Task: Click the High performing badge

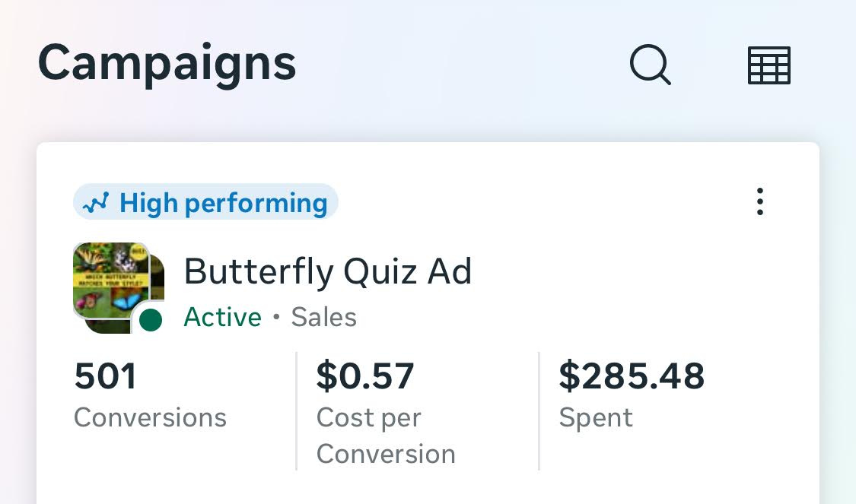Action: 205,202
